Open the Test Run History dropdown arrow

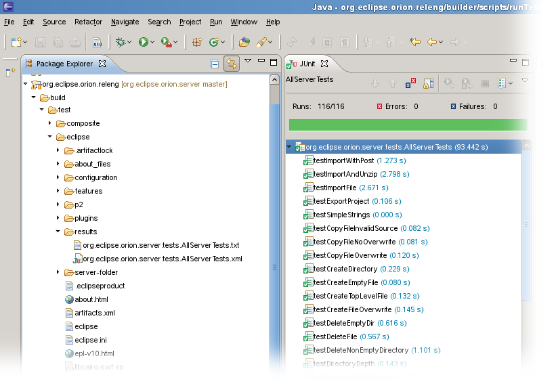coord(511,84)
